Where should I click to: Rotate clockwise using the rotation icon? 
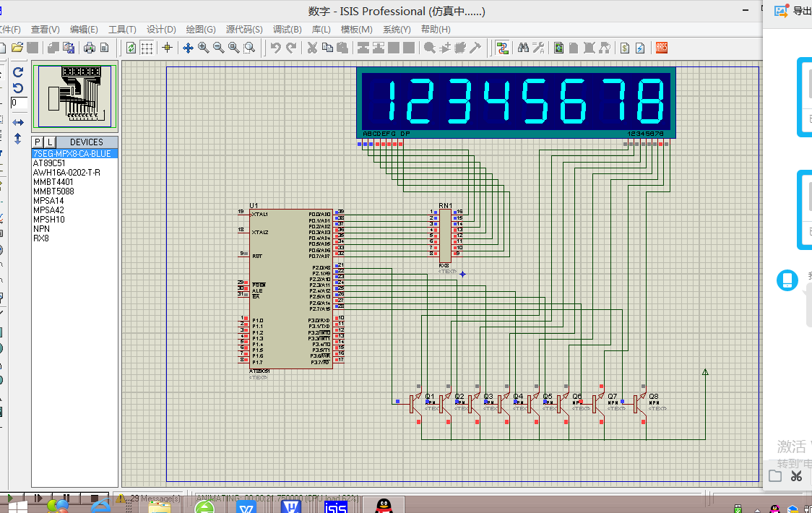(x=18, y=72)
